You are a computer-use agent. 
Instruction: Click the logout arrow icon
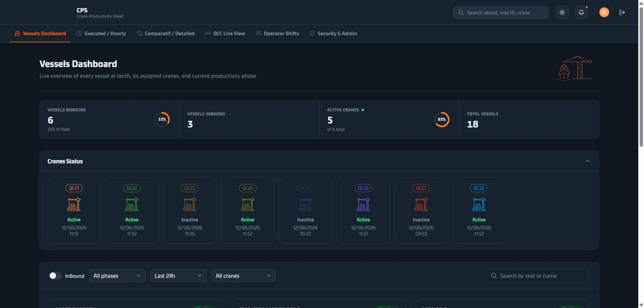(622, 12)
